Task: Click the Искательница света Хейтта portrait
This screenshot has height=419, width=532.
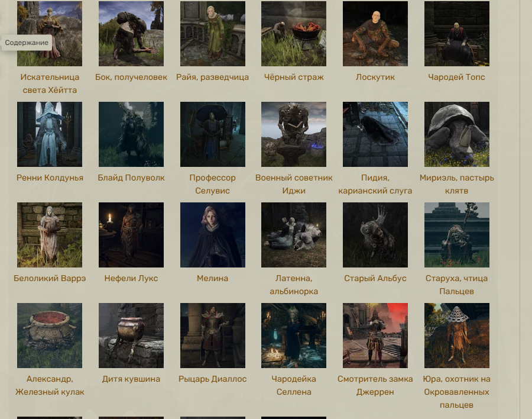Action: [50, 34]
